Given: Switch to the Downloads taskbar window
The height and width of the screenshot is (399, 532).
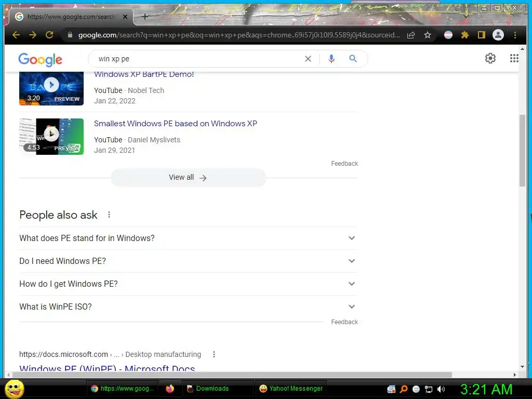Looking at the screenshot, I should tap(218, 389).
